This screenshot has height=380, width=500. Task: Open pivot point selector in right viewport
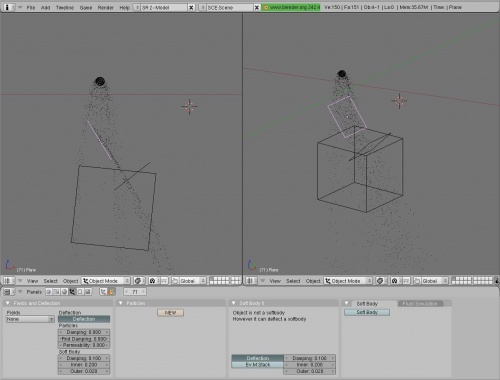point(395,281)
